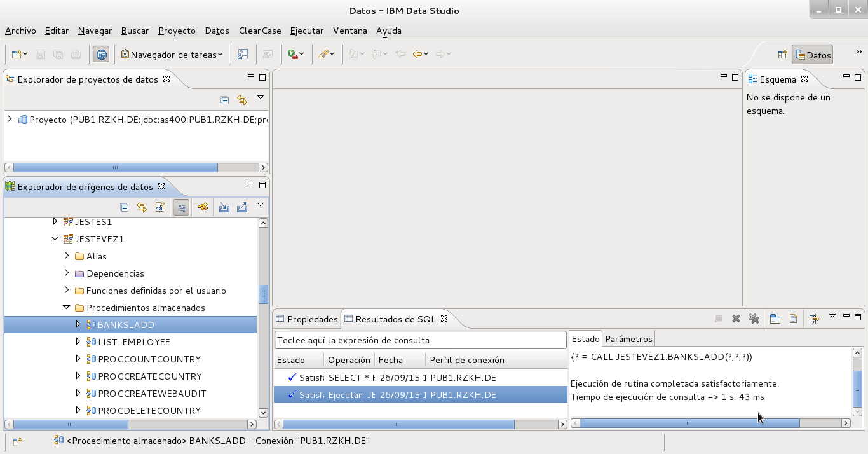This screenshot has height=454, width=868.
Task: Click the export profiles icon
Action: (241, 207)
